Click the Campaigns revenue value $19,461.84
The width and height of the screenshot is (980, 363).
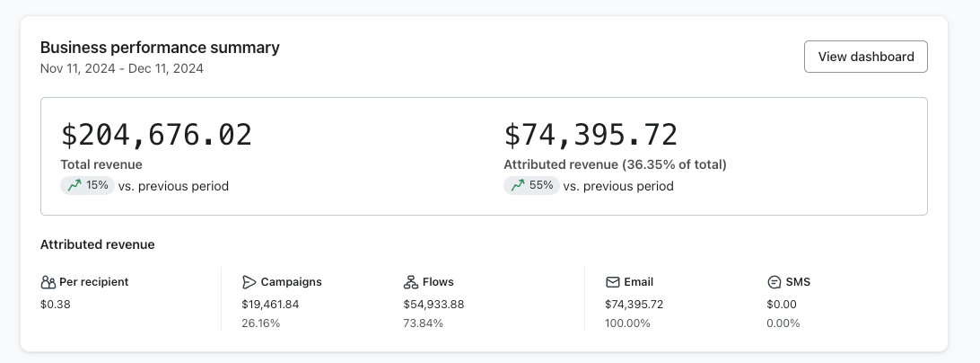point(270,305)
